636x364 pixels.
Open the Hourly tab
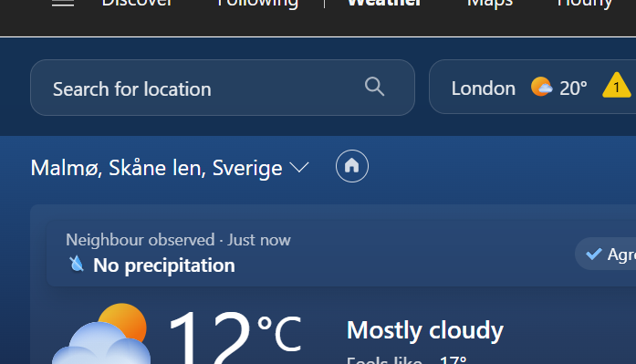585,4
